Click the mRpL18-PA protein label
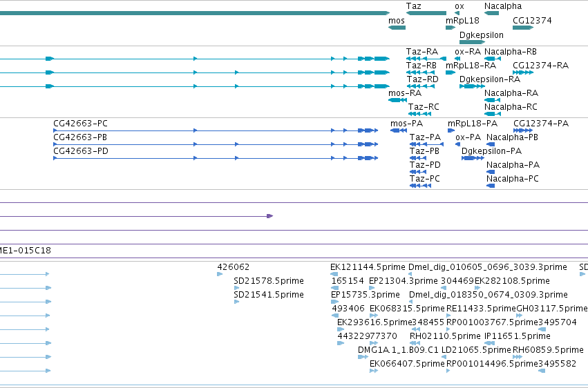This screenshot has width=588, height=388. (x=473, y=124)
